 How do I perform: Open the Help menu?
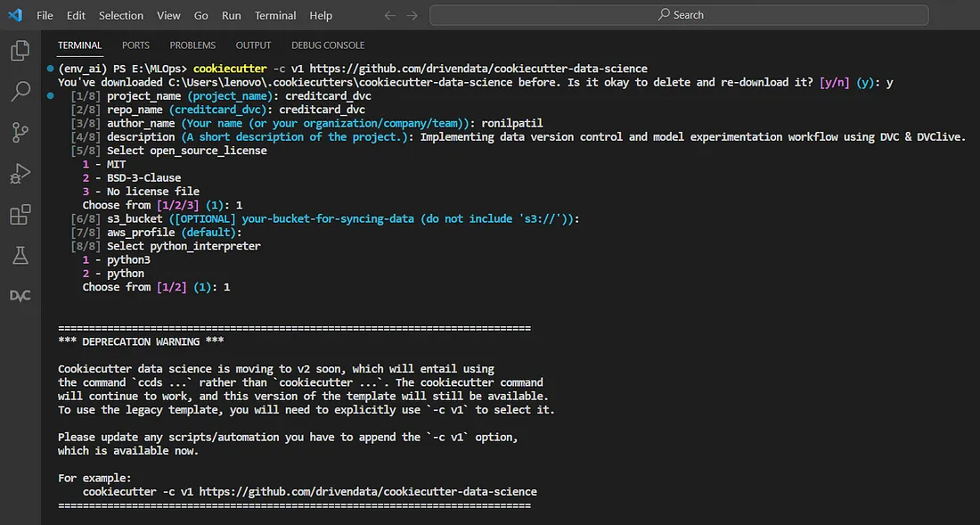[x=321, y=16]
